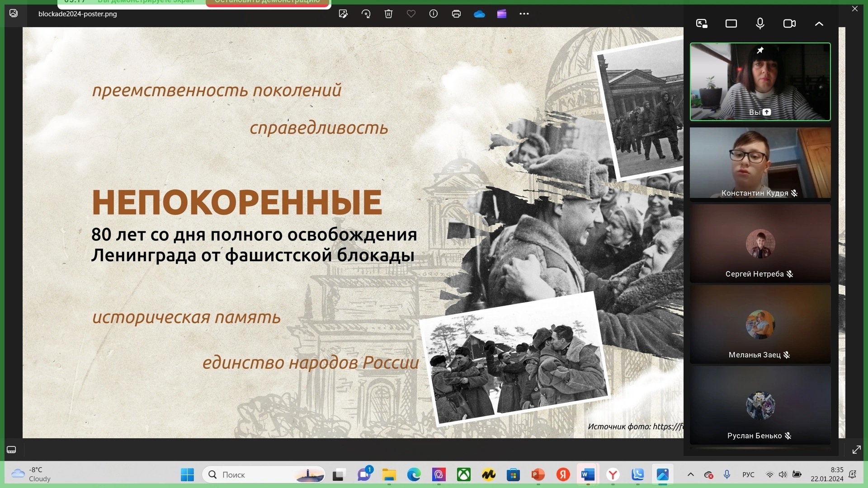868x488 pixels.
Task: Open the purple app icon next to Edge
Action: [x=439, y=475]
